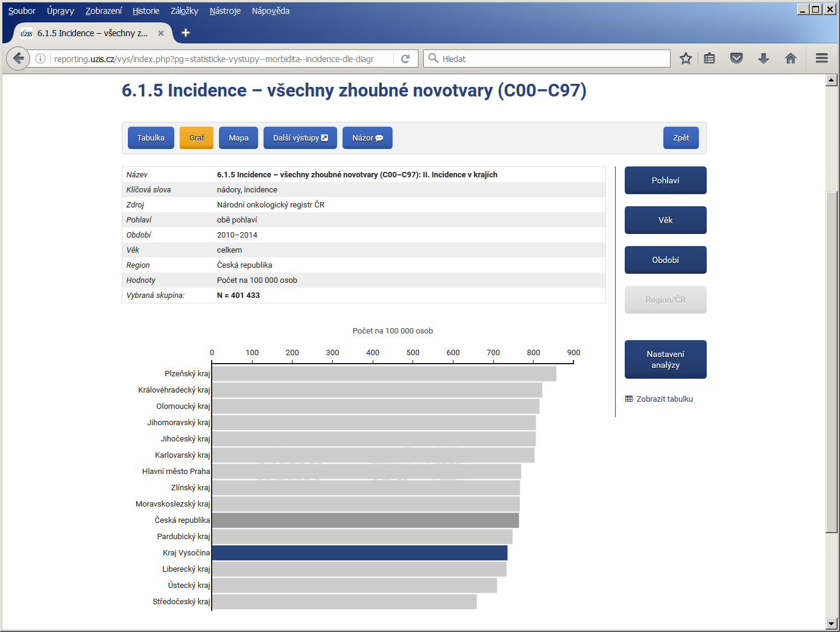Click the Hlavní město Praha bar
The image size is (840, 632).
[367, 472]
